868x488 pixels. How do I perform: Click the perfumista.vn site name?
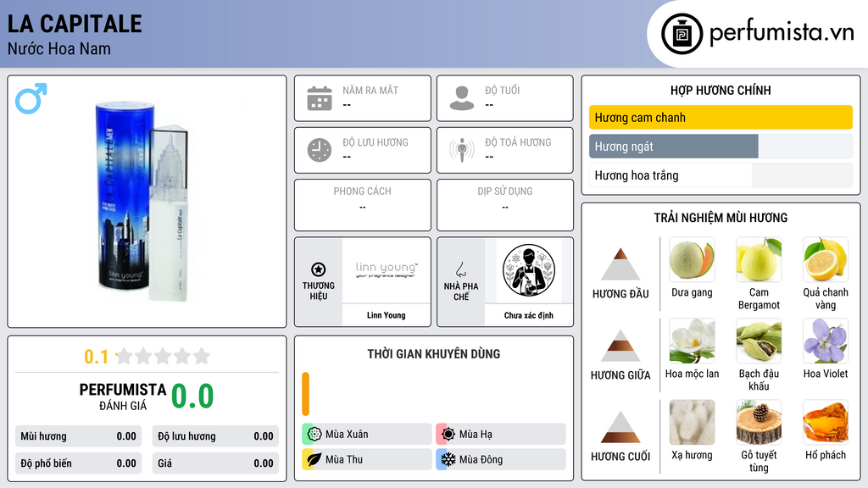point(782,32)
